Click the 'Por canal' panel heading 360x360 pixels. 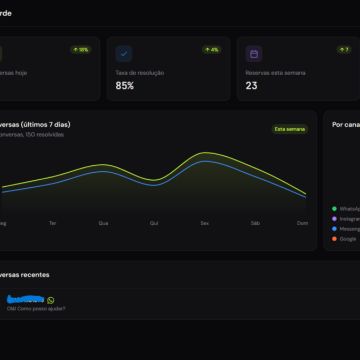click(346, 125)
